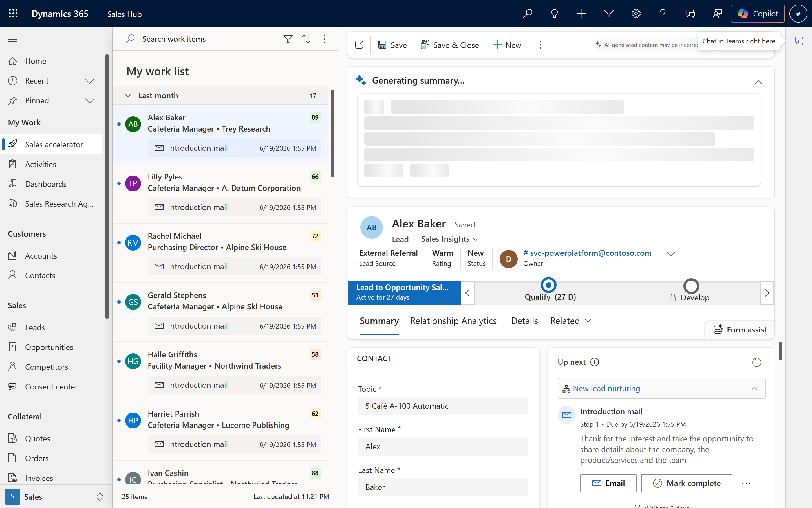
Task: Expand the record header details chevron
Action: (671, 254)
